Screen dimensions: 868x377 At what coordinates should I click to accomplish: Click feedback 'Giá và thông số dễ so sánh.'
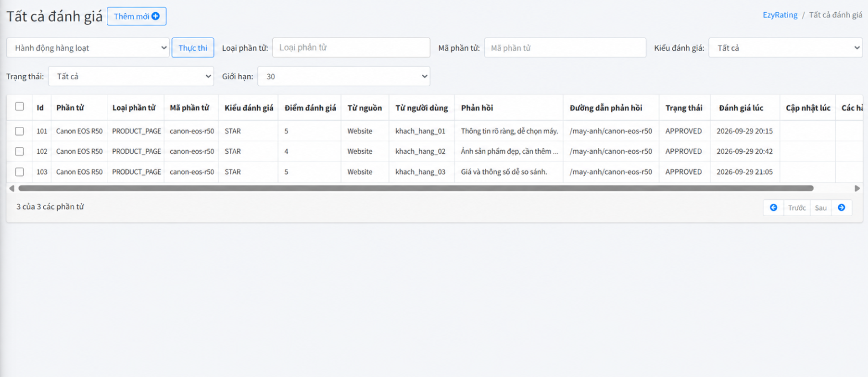(x=504, y=172)
